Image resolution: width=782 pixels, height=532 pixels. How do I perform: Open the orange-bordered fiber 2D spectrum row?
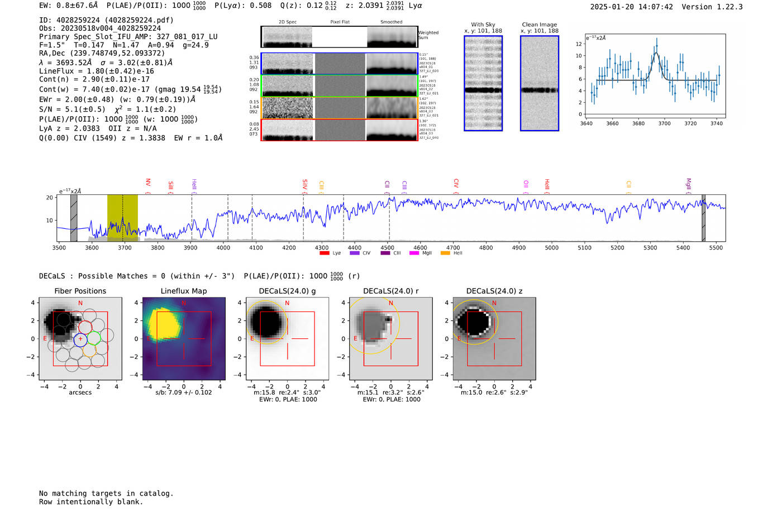339,108
